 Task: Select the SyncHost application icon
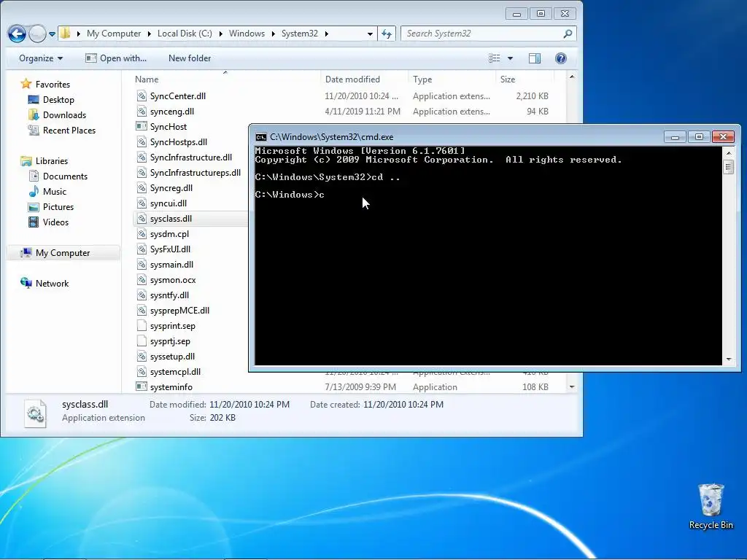[142, 127]
